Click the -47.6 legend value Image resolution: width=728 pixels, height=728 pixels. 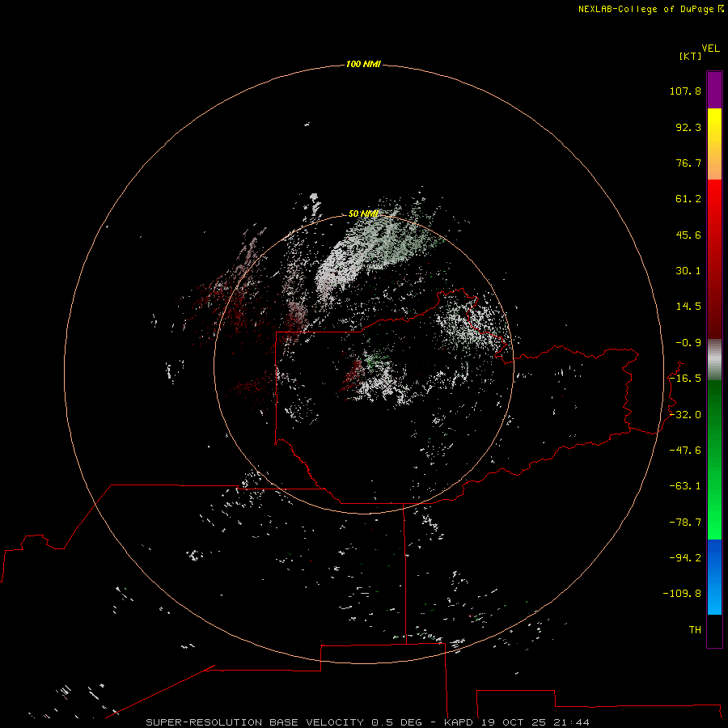685,451
